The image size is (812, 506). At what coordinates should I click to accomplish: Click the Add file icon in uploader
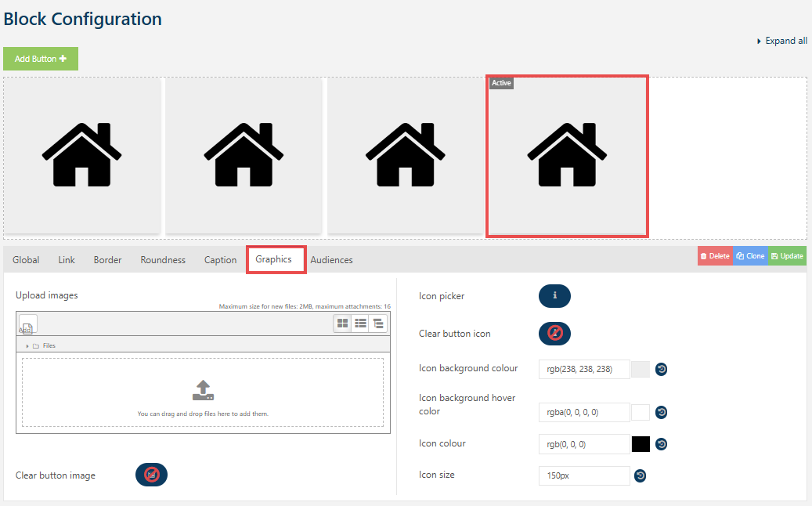pyautogui.click(x=27, y=324)
